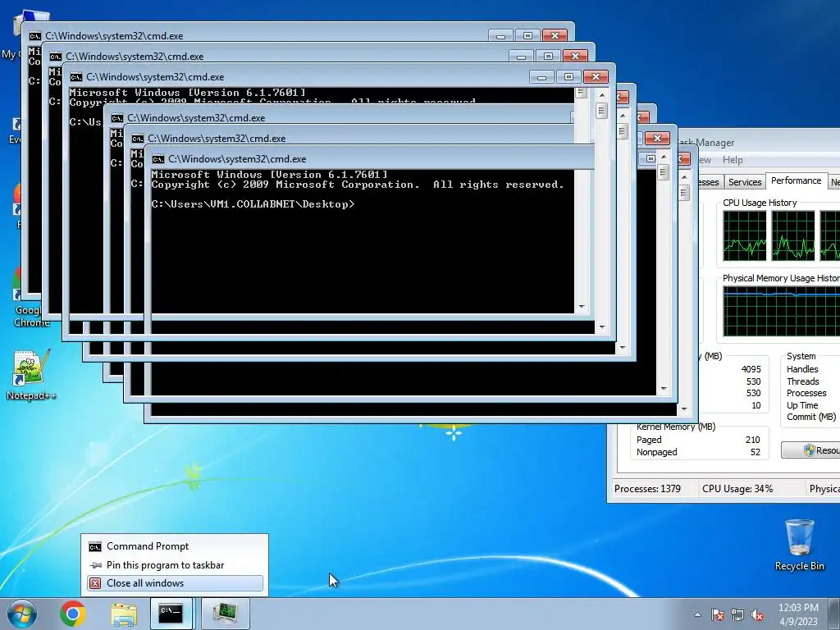
Task: Click the scroll-up arrow of third cmd window
Action: [x=602, y=95]
